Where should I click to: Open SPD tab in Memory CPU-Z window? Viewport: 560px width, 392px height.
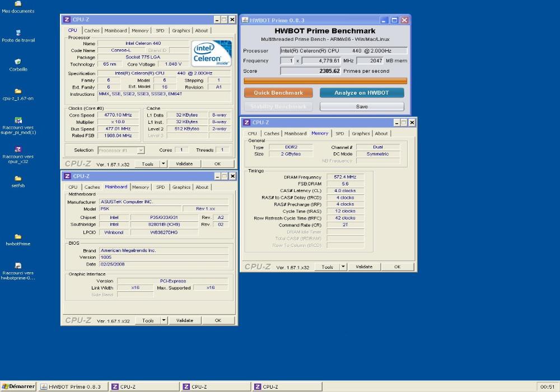point(340,133)
